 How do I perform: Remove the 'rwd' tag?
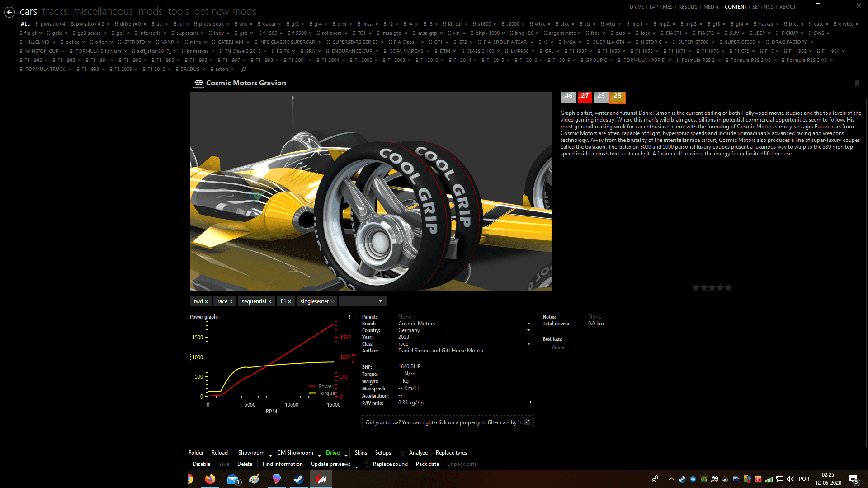207,302
